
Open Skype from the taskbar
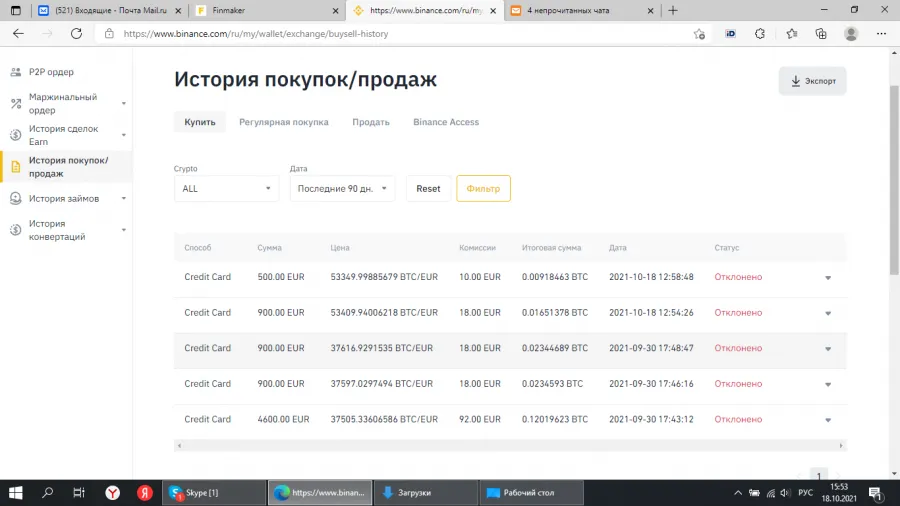(x=214, y=493)
